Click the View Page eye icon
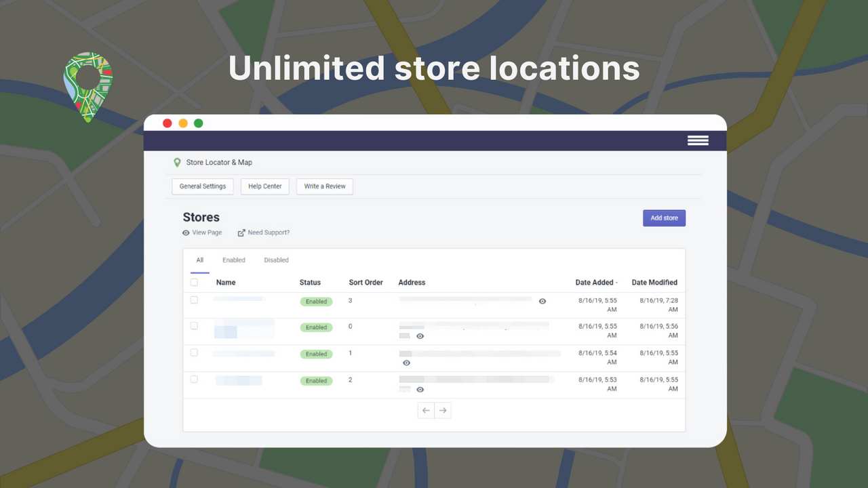The height and width of the screenshot is (488, 868). (x=184, y=232)
